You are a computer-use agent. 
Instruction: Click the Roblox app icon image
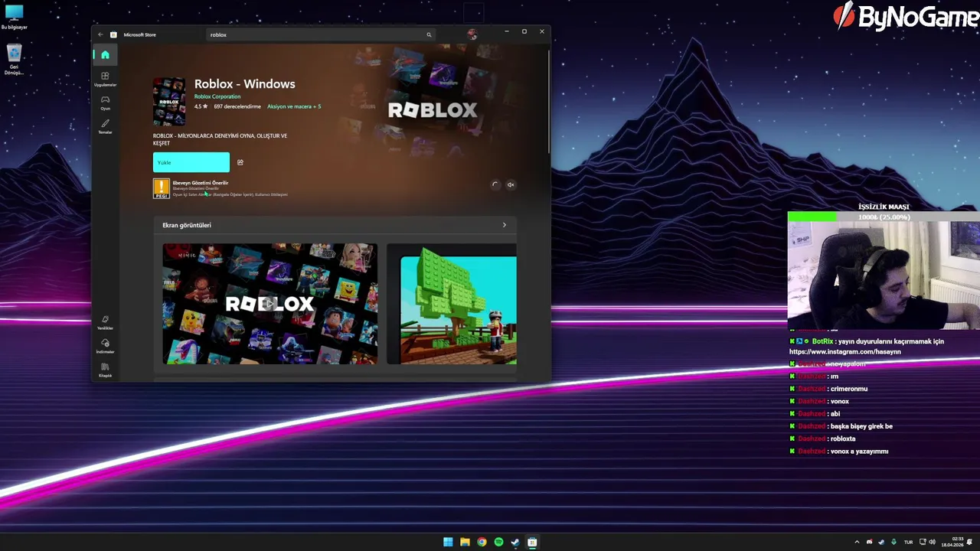click(169, 101)
